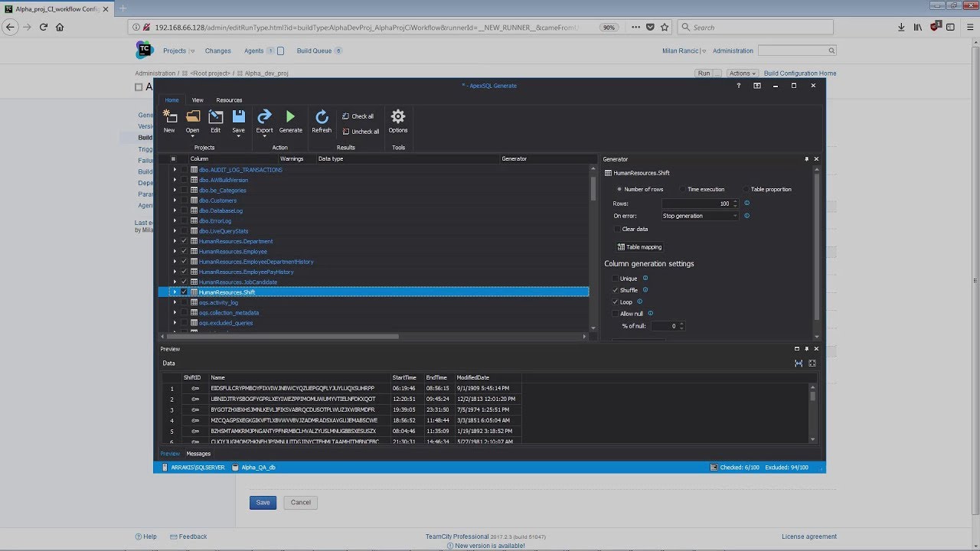The width and height of the screenshot is (980, 551).
Task: Open the Export dropdown arrow
Action: [264, 138]
